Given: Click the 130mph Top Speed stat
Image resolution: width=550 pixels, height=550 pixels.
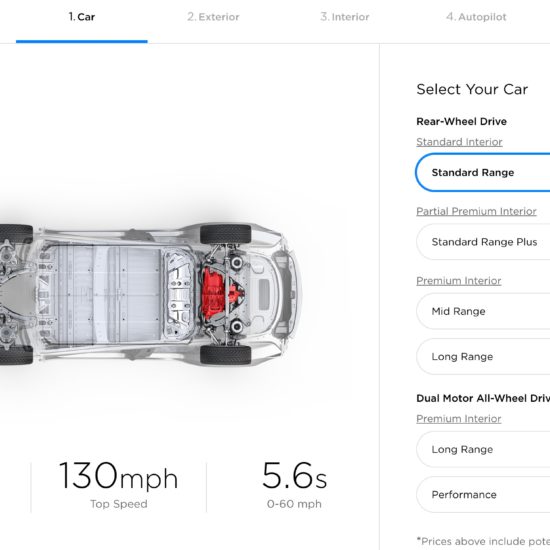Looking at the screenshot, I should pyautogui.click(x=119, y=485).
